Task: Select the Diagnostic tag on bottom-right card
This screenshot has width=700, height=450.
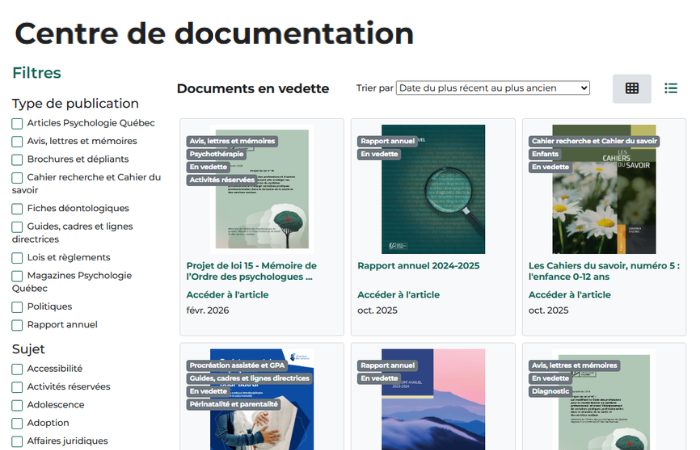Action: coord(553,392)
